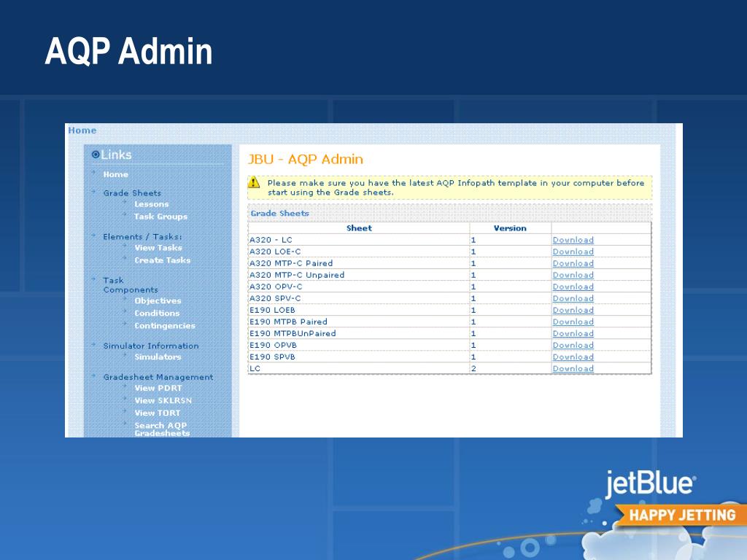Open View SKLRSN link
747x560 pixels.
[163, 400]
